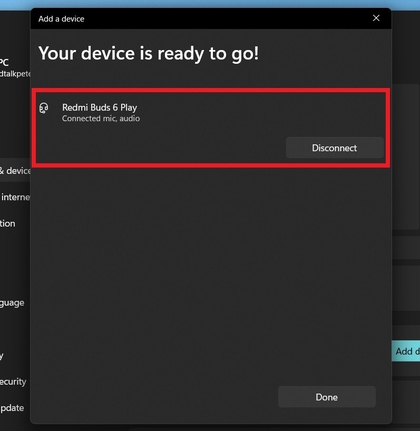Click the partially hidden Add device button in Settings

point(406,351)
